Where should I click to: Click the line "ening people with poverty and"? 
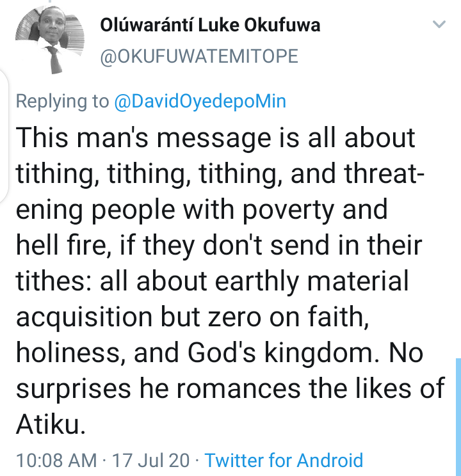[202, 210]
